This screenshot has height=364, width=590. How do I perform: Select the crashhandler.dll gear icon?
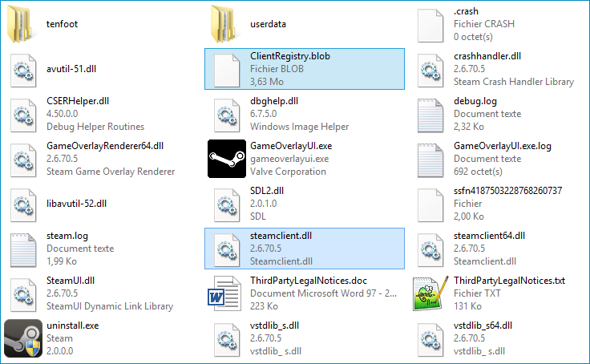(430, 71)
